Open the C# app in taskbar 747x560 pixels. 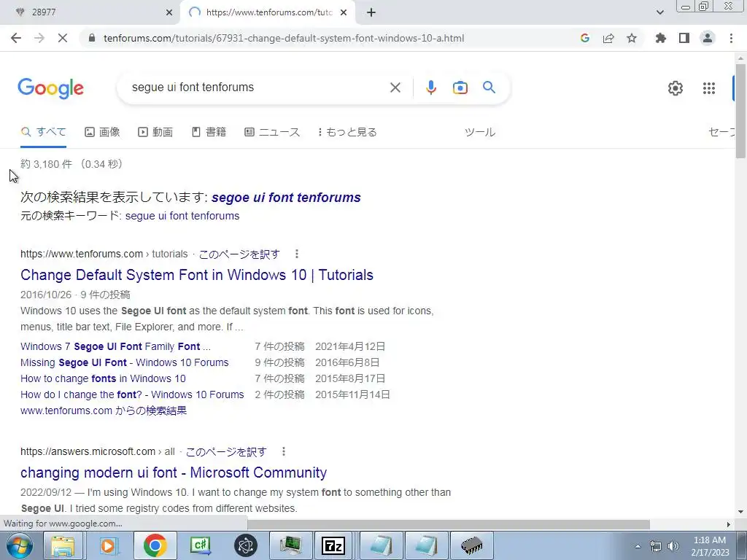pyautogui.click(x=200, y=545)
